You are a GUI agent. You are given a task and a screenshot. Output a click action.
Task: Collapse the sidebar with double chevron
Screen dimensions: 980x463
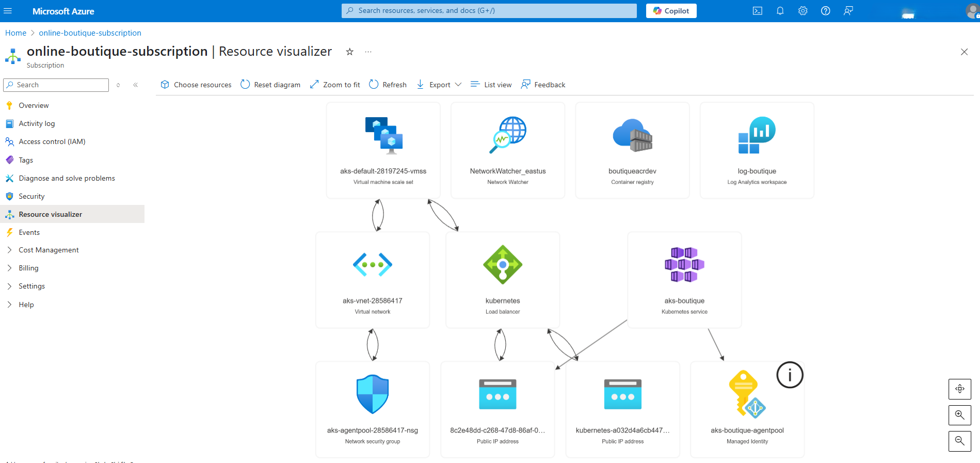coord(136,85)
